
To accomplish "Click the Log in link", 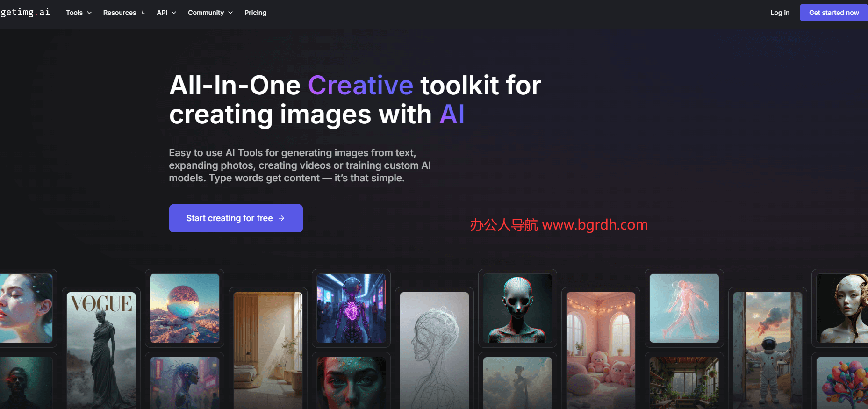I will pyautogui.click(x=780, y=13).
